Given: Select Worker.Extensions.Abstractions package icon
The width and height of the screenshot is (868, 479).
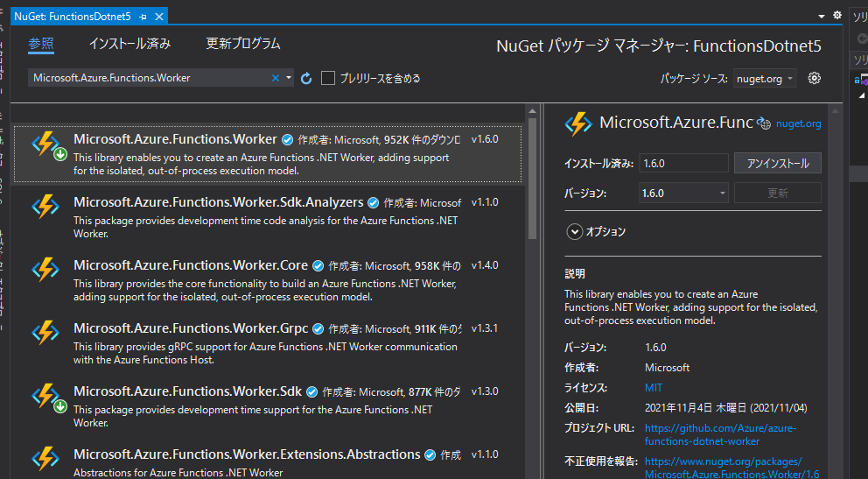Looking at the screenshot, I should [x=45, y=459].
